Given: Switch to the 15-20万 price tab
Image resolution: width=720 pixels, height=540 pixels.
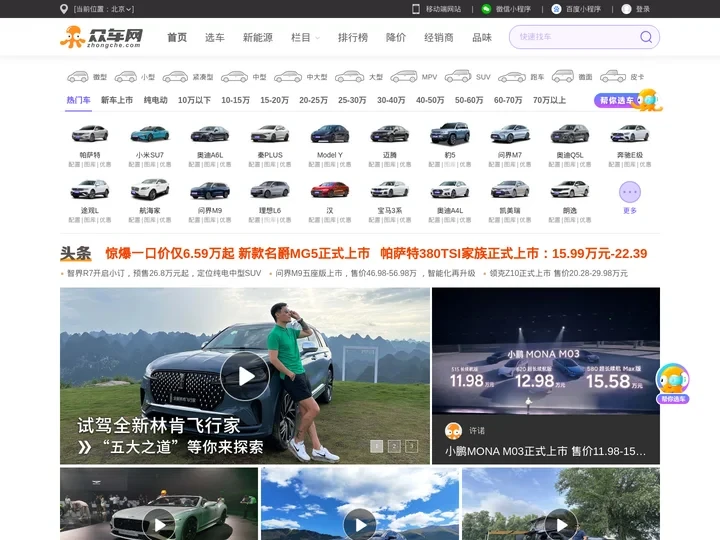Looking at the screenshot, I should (274, 100).
